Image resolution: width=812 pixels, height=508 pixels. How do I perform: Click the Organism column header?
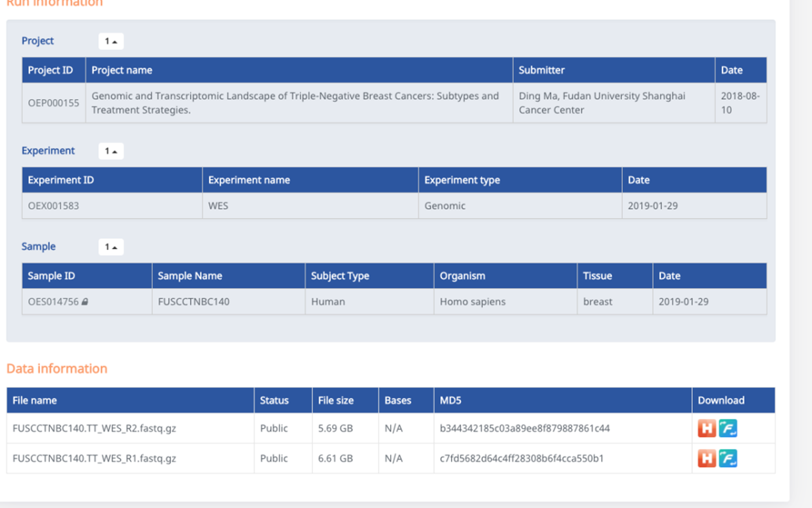coord(505,275)
